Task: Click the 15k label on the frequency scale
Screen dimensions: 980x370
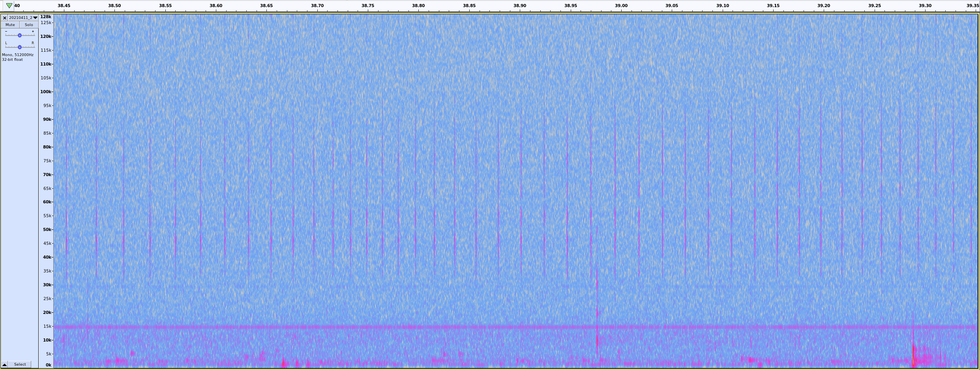Action: (x=47, y=326)
